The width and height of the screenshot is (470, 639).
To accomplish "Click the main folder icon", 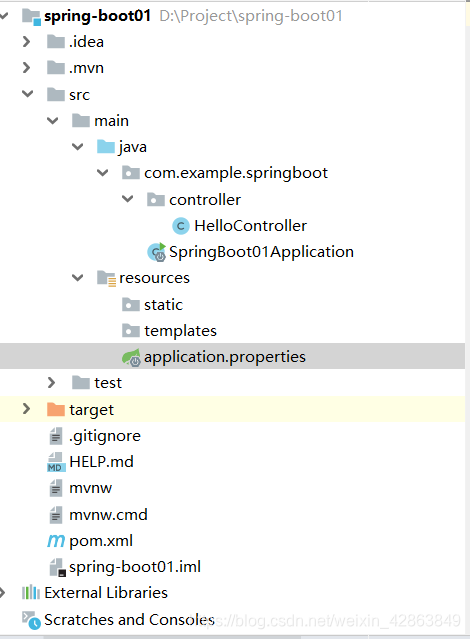I will tap(81, 121).
